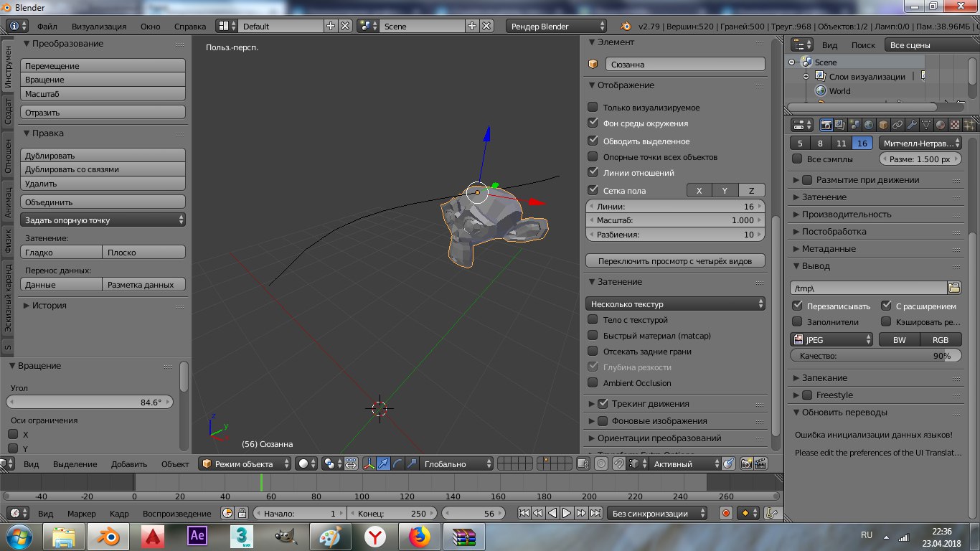Enable the rotate manipulator arc icon

coord(397,464)
